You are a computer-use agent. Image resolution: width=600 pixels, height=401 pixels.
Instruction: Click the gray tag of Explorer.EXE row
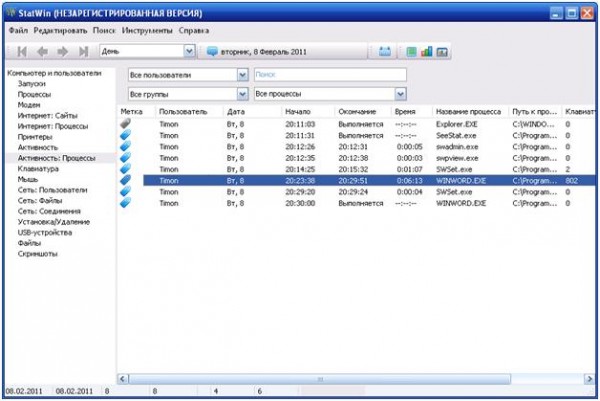coord(126,123)
